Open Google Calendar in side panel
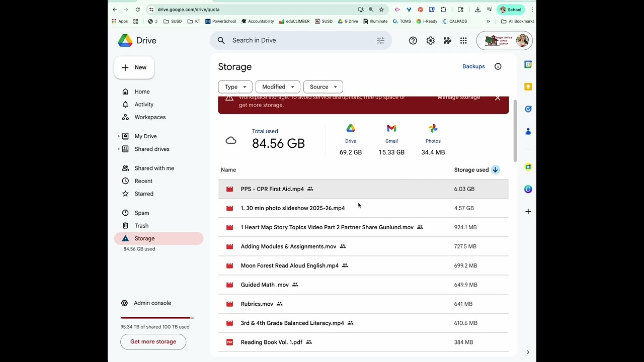644x362 pixels. (528, 64)
